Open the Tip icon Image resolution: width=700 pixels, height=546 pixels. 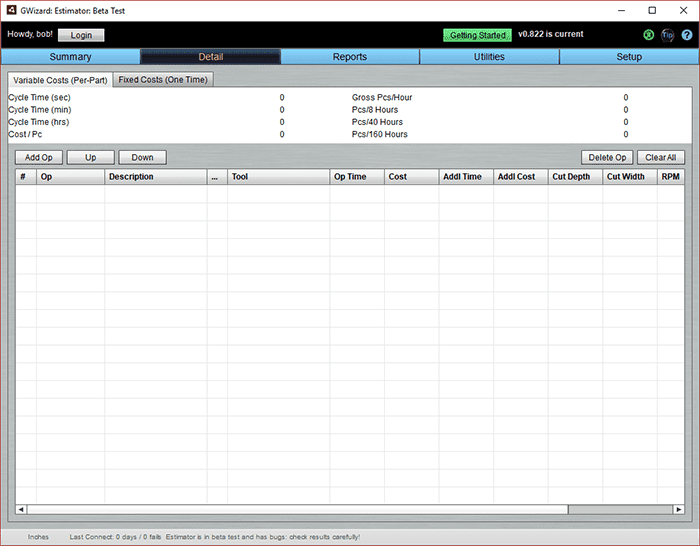(x=667, y=35)
